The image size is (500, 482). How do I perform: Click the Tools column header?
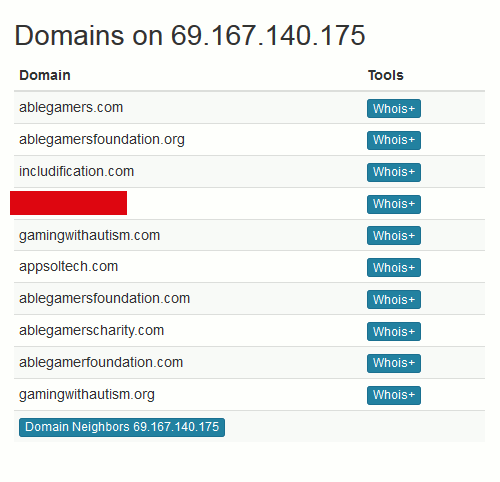(x=386, y=75)
